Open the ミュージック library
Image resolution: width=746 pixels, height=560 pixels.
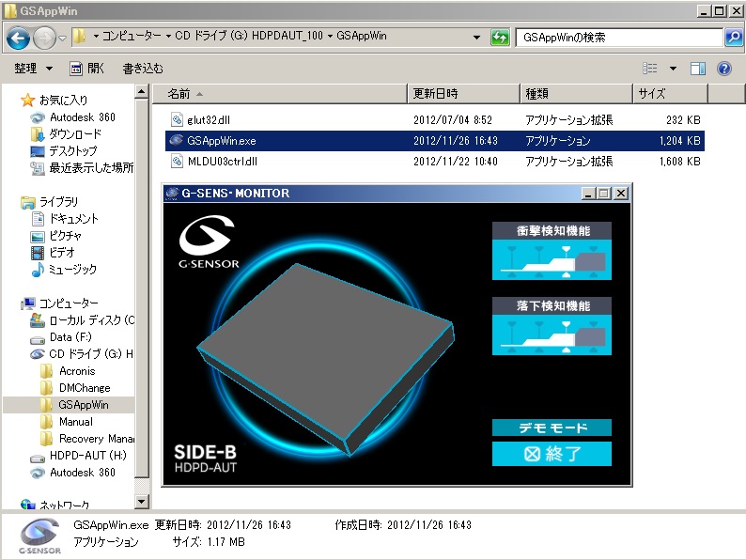click(72, 270)
